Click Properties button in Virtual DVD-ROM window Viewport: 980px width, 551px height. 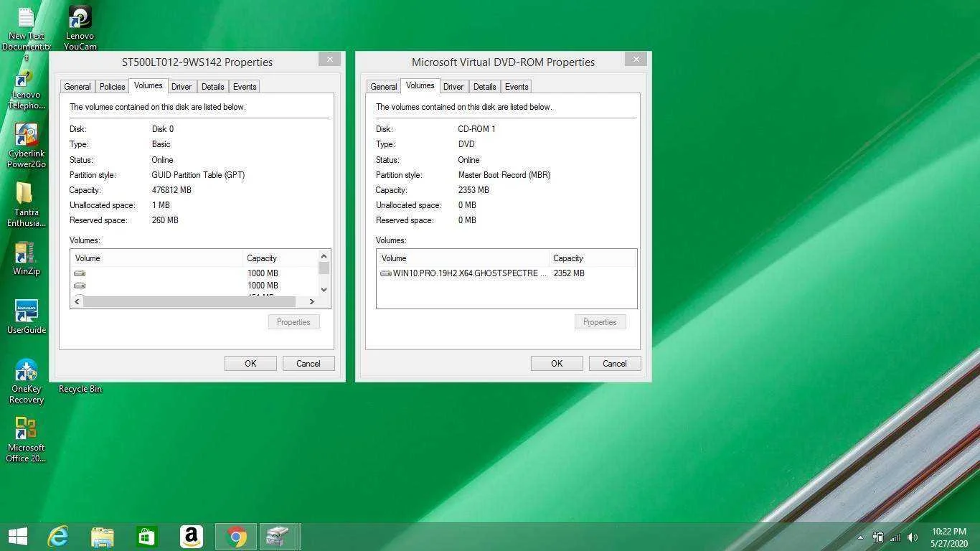pos(600,322)
